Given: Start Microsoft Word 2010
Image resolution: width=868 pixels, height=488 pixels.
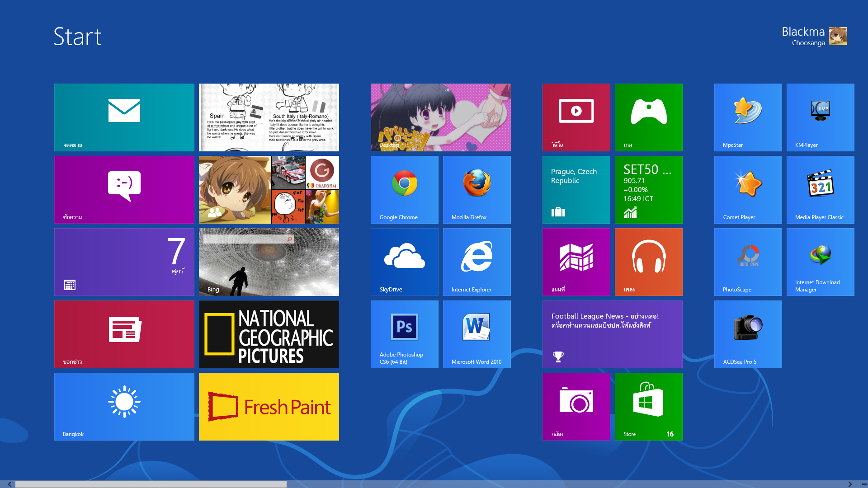Looking at the screenshot, I should click(476, 334).
